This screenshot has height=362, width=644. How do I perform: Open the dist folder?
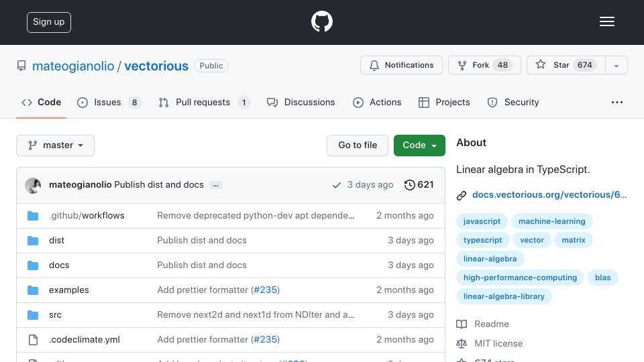click(x=56, y=241)
